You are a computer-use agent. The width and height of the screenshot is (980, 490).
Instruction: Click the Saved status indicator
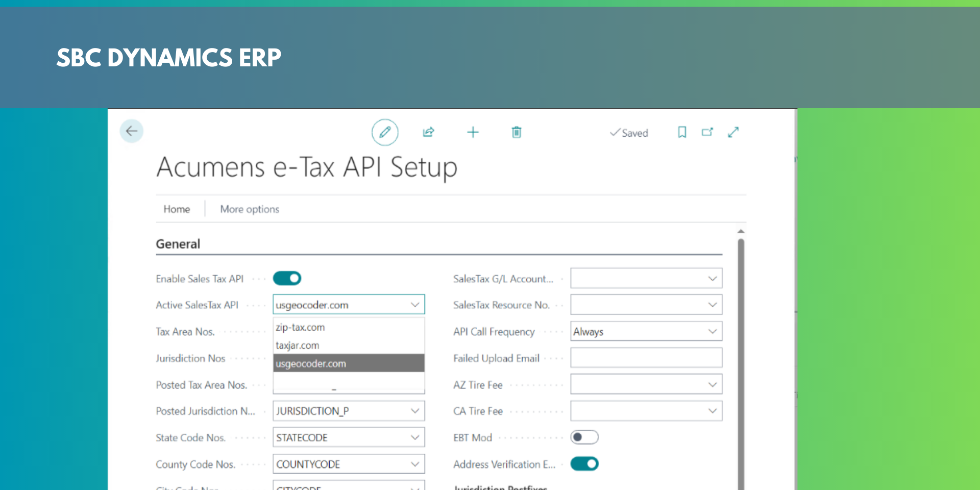click(629, 133)
